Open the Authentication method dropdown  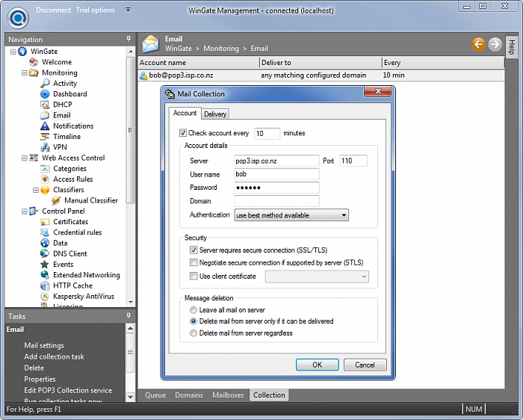click(x=291, y=215)
